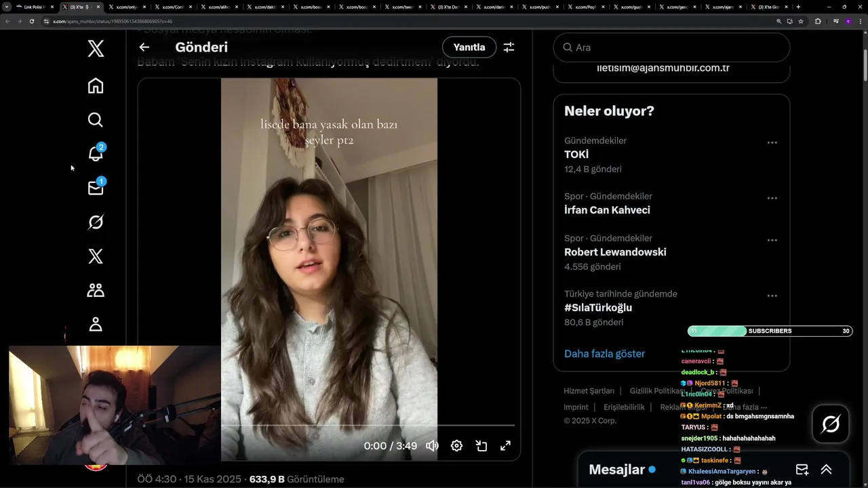This screenshot has width=868, height=488.
Task: Open Hizmet Şartları footer link
Action: [589, 391]
